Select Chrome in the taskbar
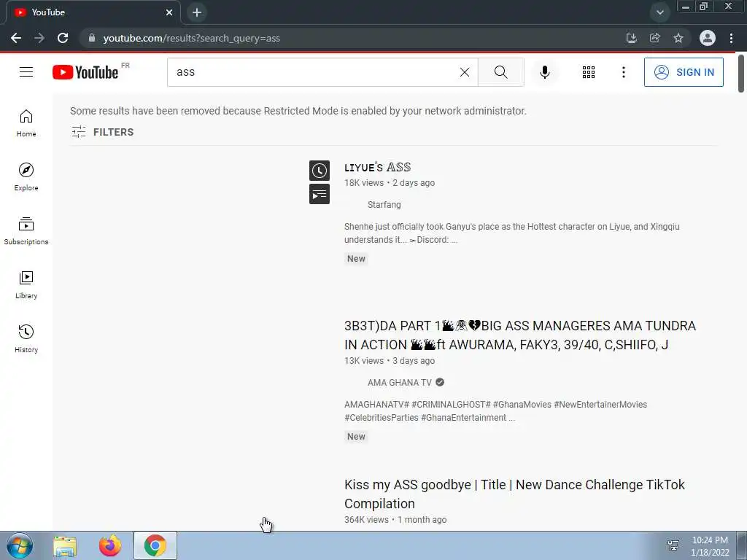 click(x=155, y=545)
